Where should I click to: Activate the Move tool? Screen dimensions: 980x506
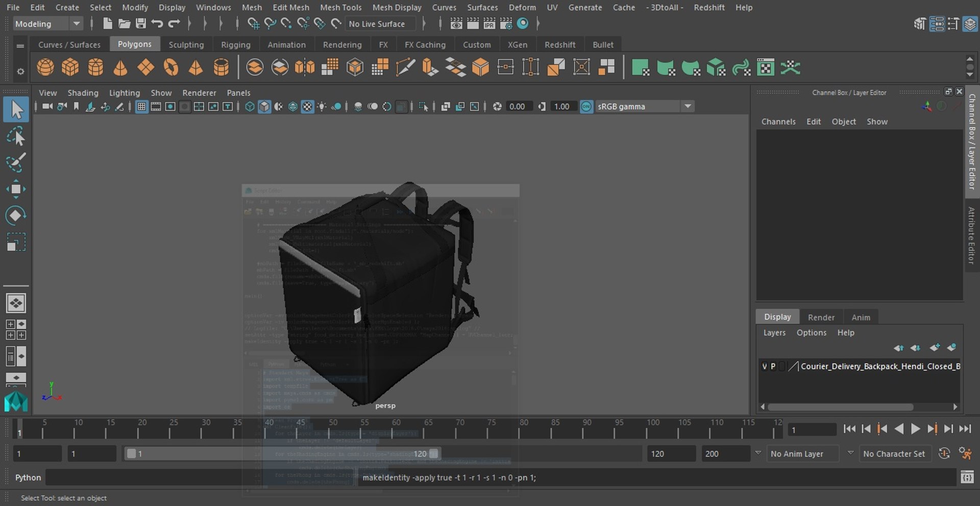(x=16, y=189)
